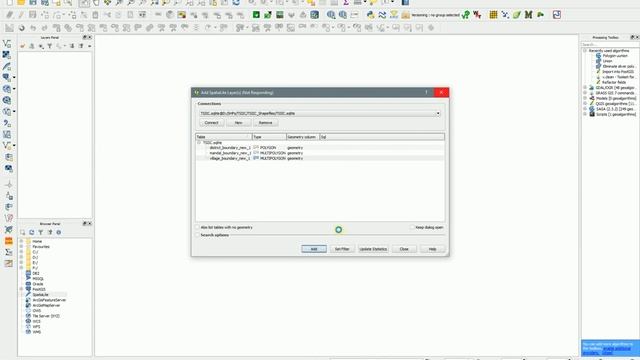The width and height of the screenshot is (640, 360).
Task: Click the Type column header
Action: (x=269, y=137)
